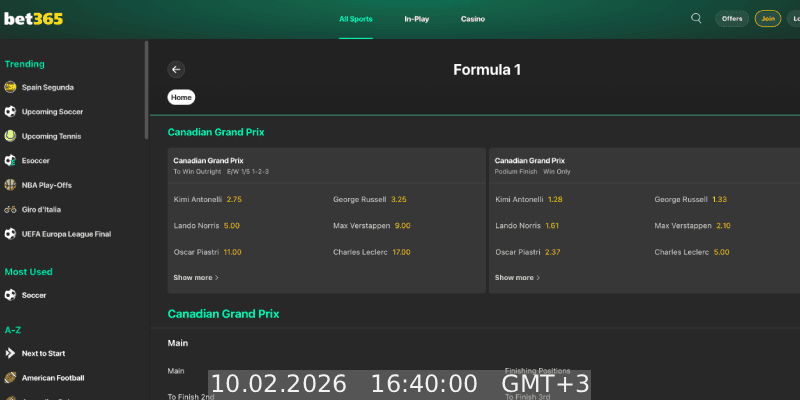This screenshot has width=800, height=400.
Task: Click the Podium Finish card header
Action: (x=644, y=166)
